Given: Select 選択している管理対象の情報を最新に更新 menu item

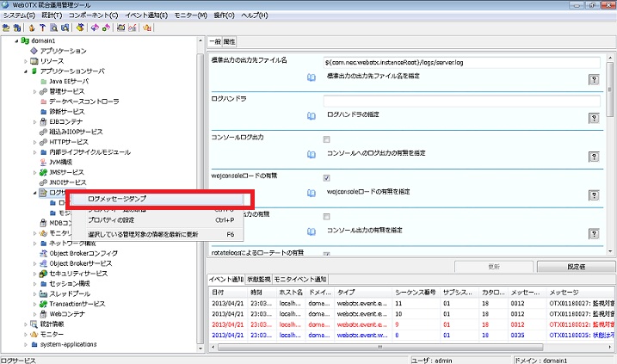Looking at the screenshot, I should coord(157,234).
